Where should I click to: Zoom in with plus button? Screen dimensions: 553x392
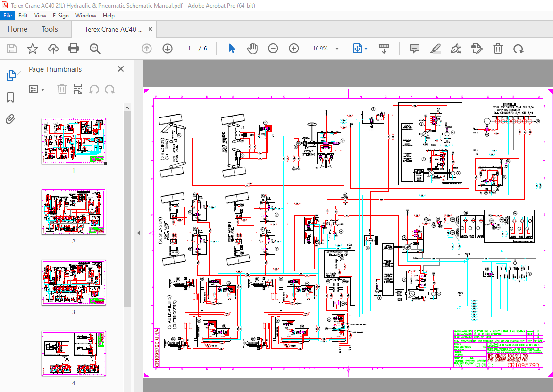click(x=294, y=49)
